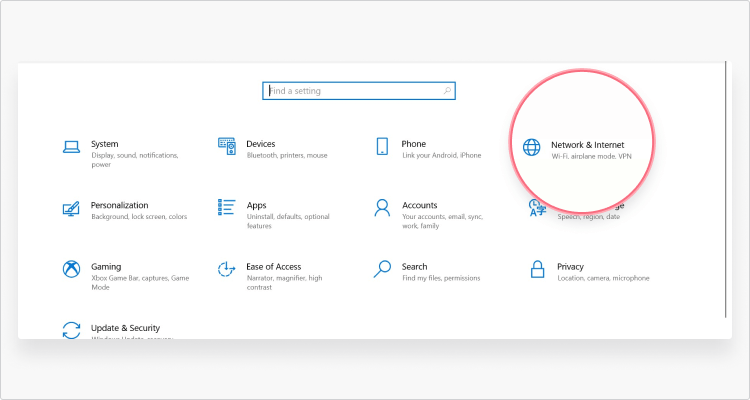
Task: Select the Personalization category title
Action: click(x=120, y=205)
